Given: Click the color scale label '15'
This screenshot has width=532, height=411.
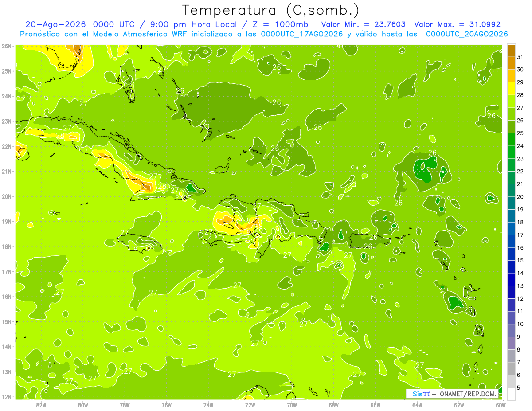Looking at the screenshot, I should 520,261.
